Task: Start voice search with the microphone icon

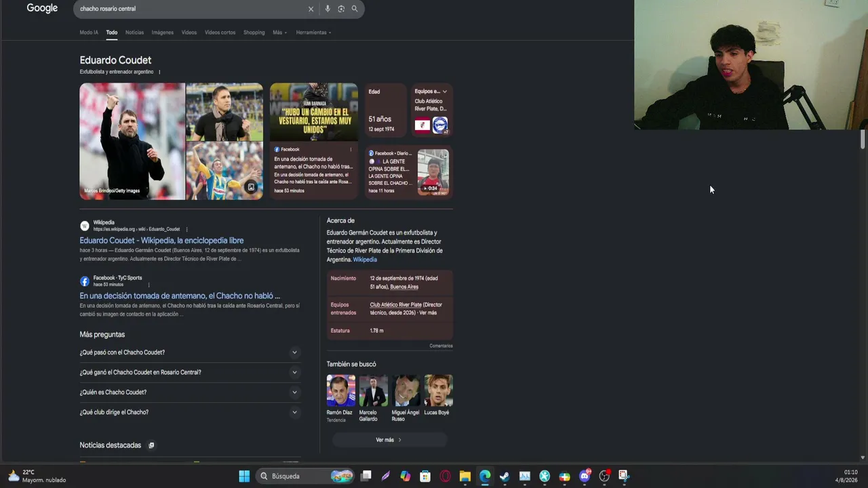Action: coord(328,9)
